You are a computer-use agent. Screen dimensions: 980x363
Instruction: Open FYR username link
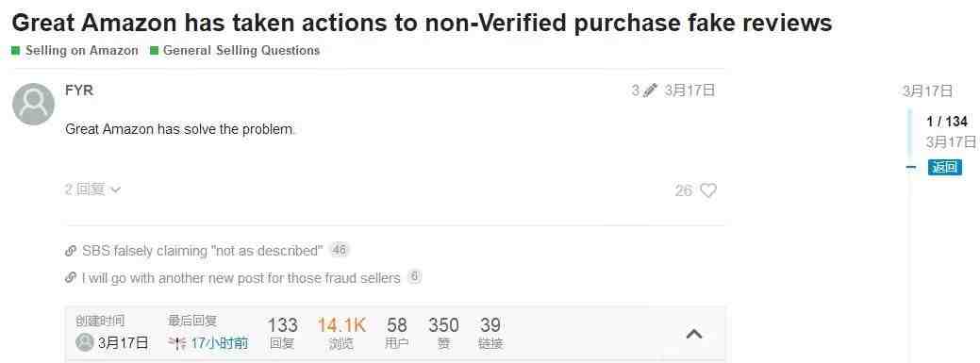(78, 91)
